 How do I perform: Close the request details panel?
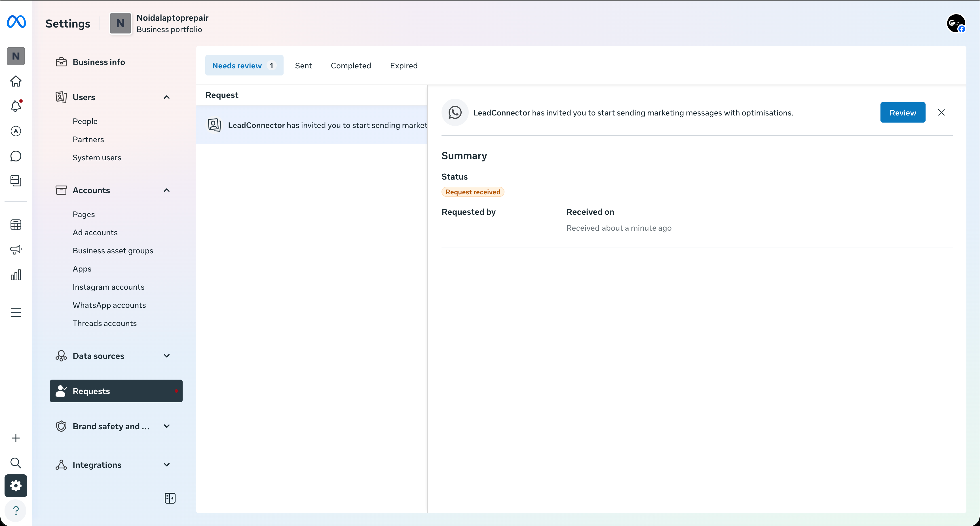pyautogui.click(x=941, y=112)
